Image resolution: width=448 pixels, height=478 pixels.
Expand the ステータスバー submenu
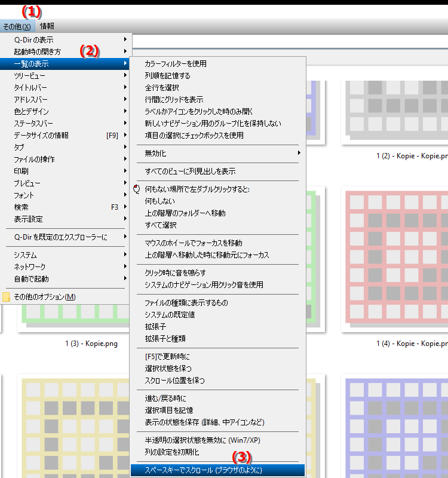[x=66, y=123]
